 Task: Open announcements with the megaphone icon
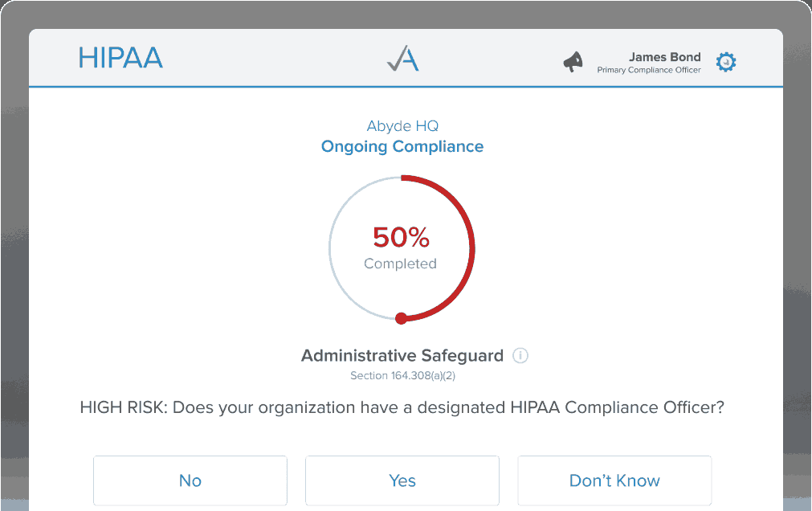click(573, 61)
